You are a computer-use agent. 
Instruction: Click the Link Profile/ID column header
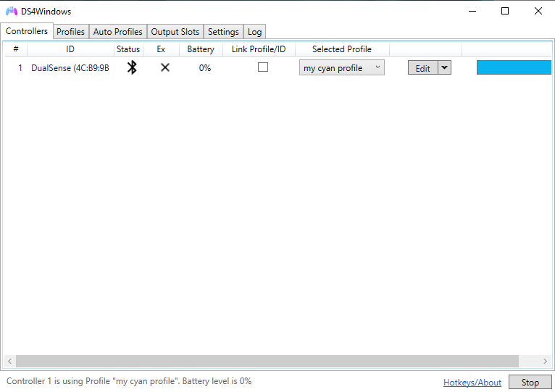(x=259, y=49)
